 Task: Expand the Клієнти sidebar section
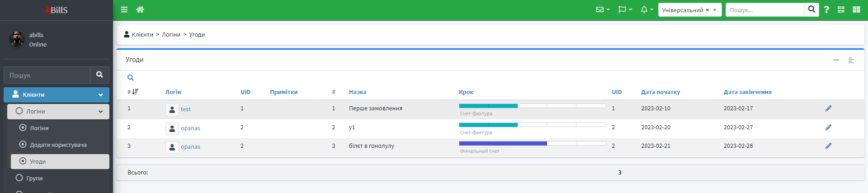tap(57, 95)
